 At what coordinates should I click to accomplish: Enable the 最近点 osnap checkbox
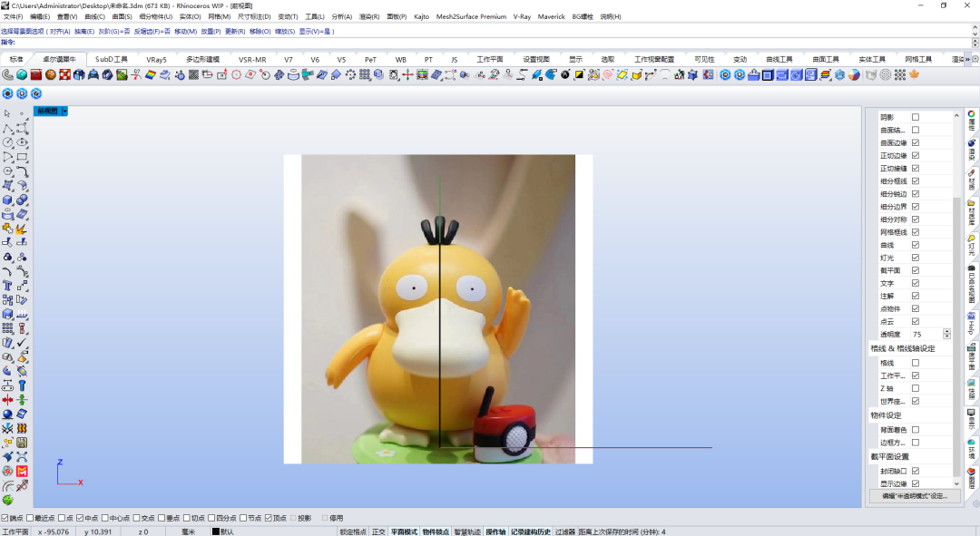tap(30, 518)
